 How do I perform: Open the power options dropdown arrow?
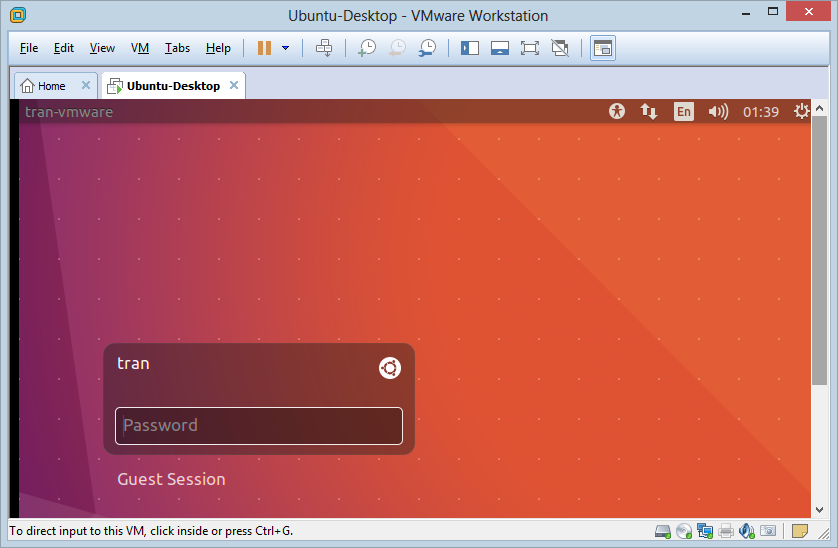(x=285, y=48)
